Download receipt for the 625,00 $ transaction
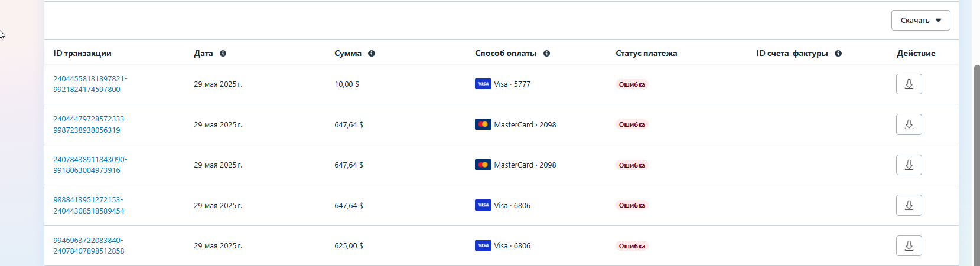Image resolution: width=980 pixels, height=266 pixels. coord(909,245)
